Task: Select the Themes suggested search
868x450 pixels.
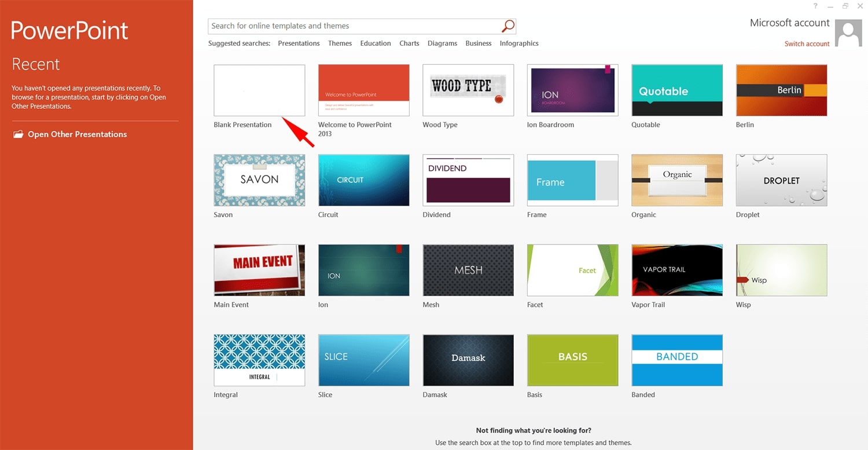Action: click(340, 43)
